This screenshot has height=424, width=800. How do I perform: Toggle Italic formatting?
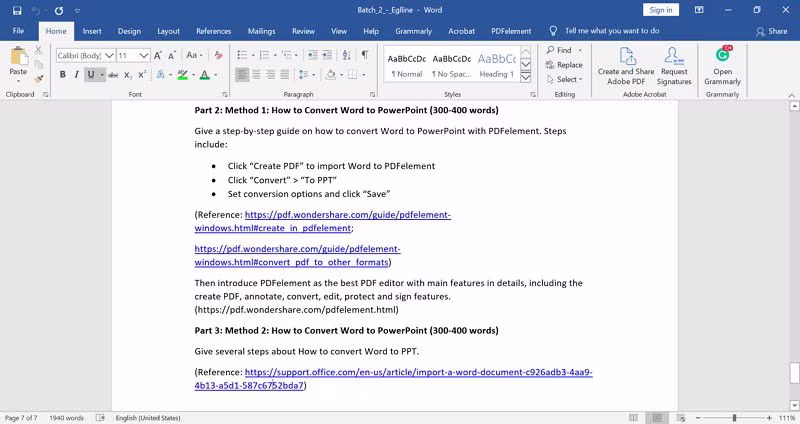click(x=77, y=74)
